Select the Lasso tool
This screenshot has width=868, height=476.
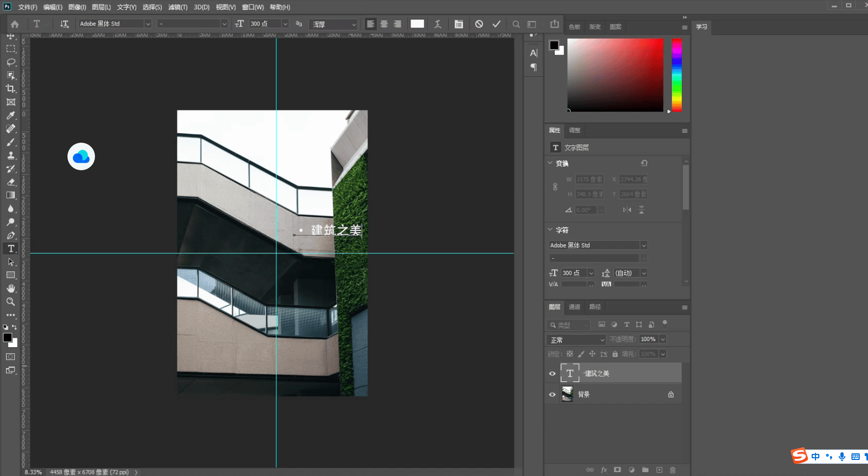point(10,62)
